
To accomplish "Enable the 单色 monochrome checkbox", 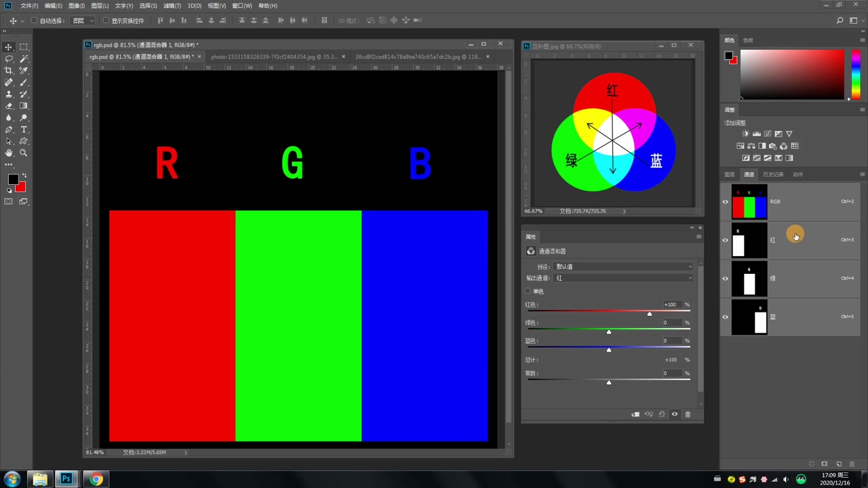I will pos(528,291).
